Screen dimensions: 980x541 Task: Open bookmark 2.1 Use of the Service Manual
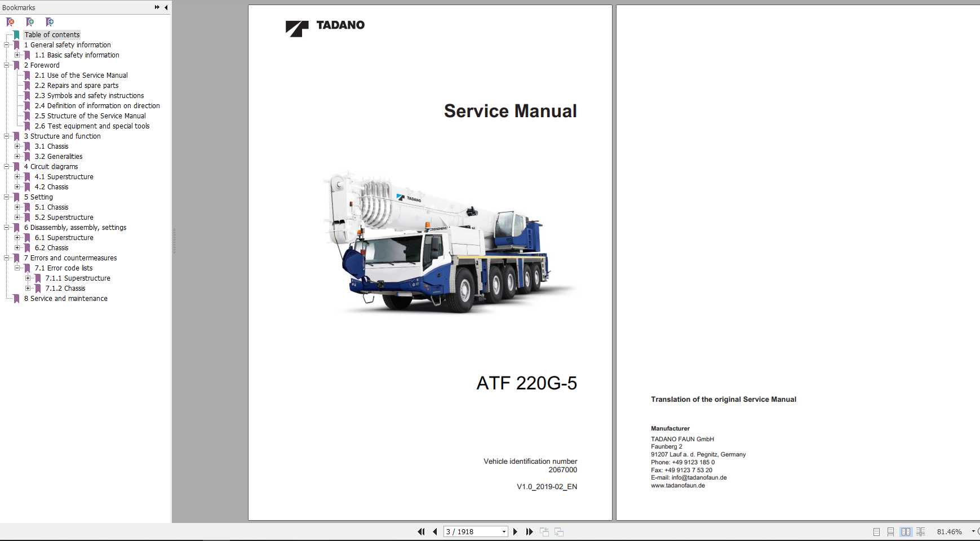point(81,76)
